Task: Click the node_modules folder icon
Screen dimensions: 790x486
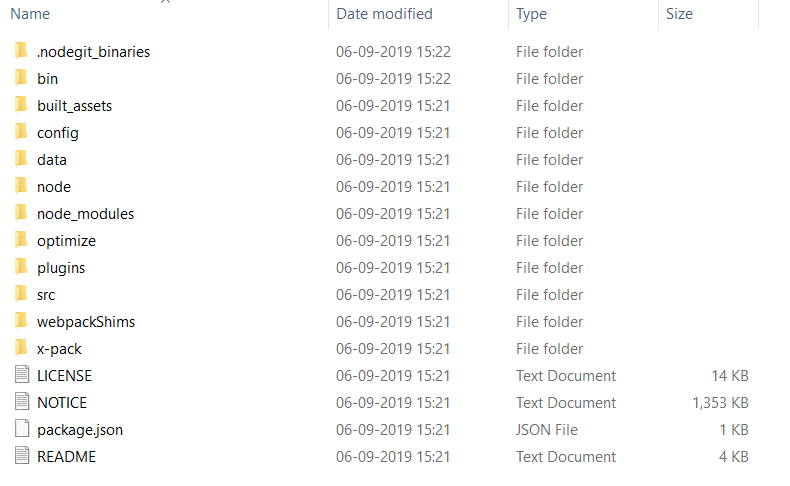Action: pos(21,213)
